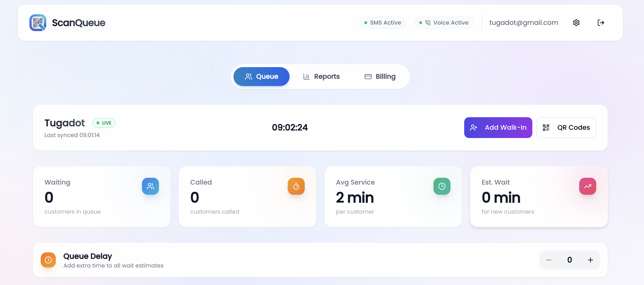Click the logout arrow icon
Screen dimensions: 644x285
[600, 23]
